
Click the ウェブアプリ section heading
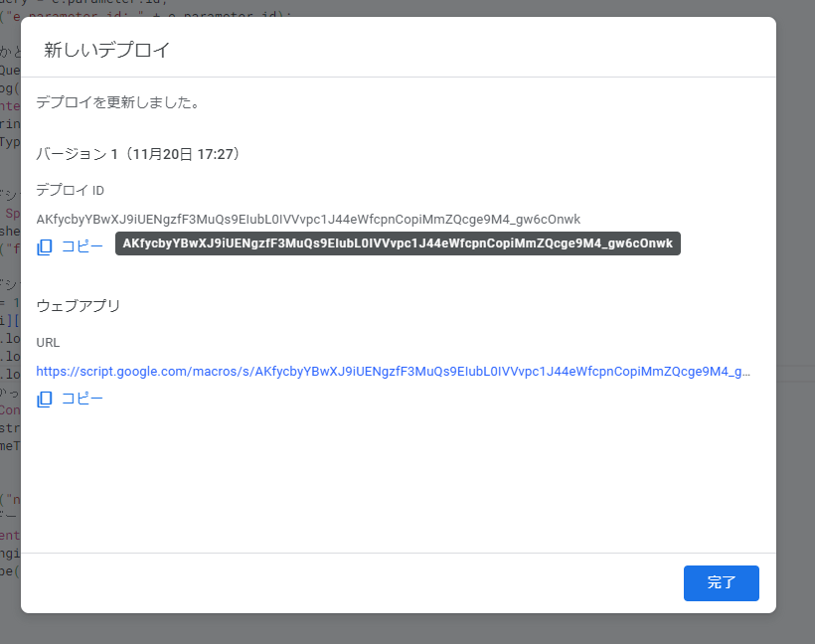pos(79,305)
